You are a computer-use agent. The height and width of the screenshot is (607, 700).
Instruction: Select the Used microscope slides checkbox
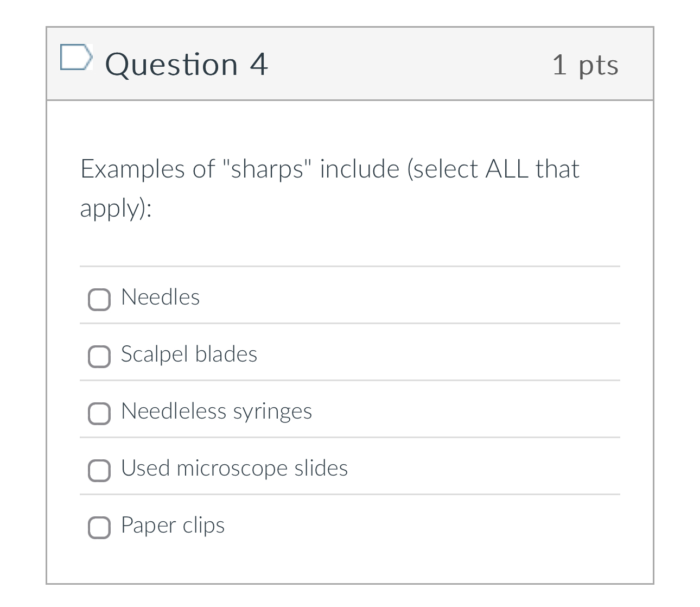tap(99, 470)
